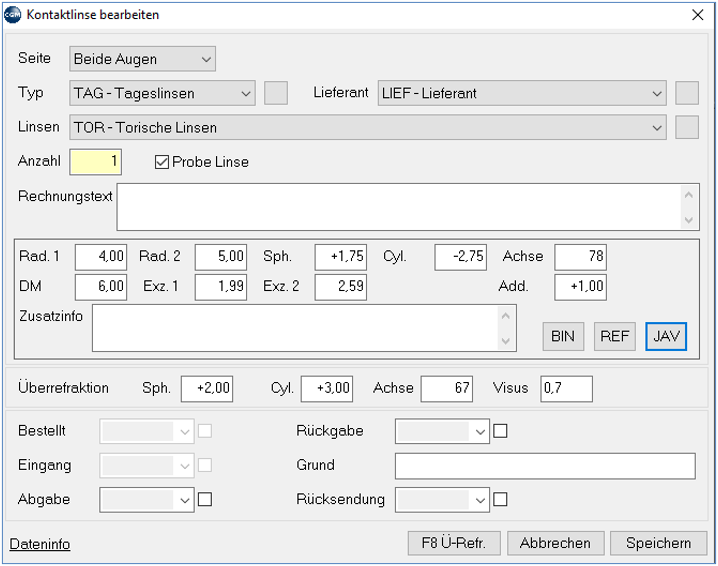This screenshot has height=566, width=718.
Task: Click the F8 Ü-Refr. button
Action: click(454, 544)
